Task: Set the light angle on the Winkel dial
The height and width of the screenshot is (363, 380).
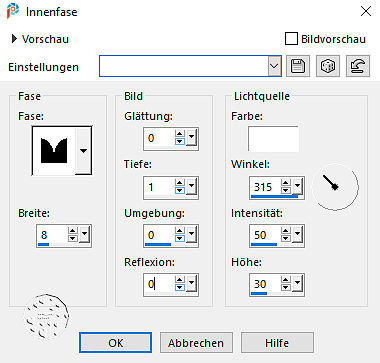Action: (335, 187)
